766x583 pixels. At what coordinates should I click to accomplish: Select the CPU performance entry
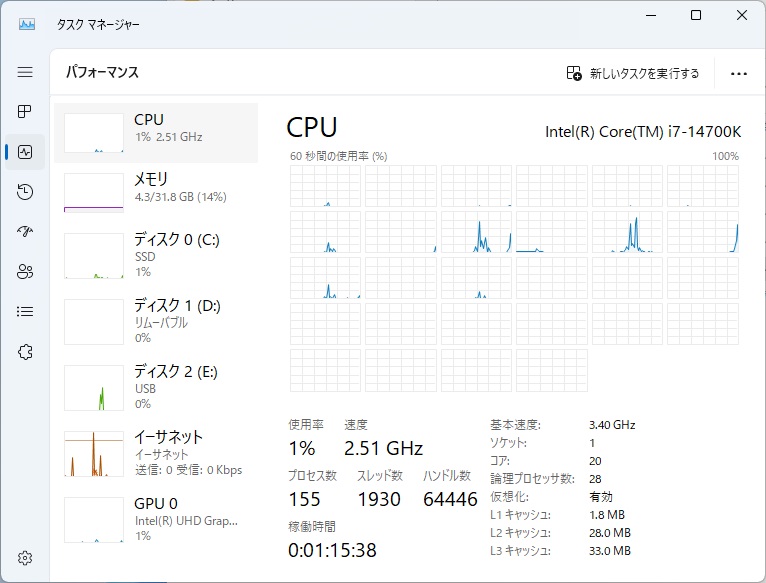(x=155, y=132)
